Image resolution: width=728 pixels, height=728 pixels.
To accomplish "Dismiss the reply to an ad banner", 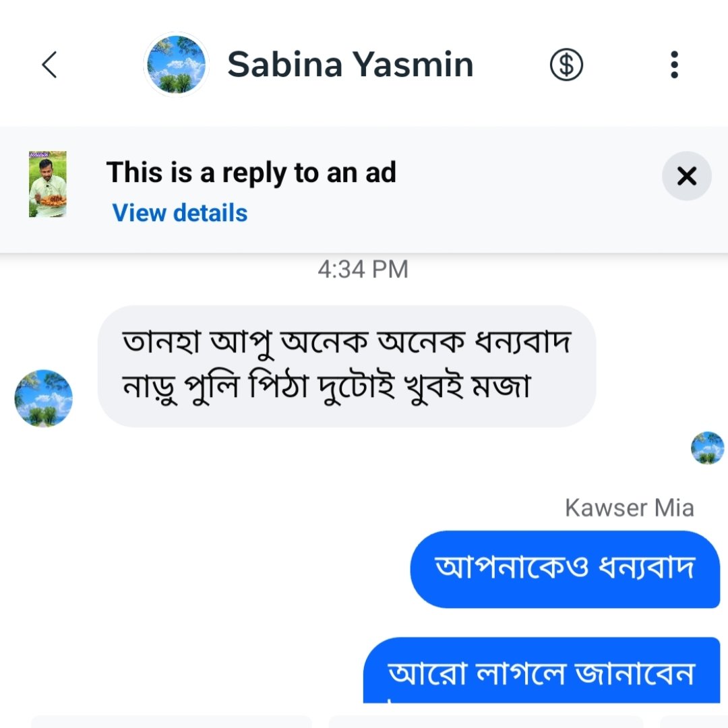I will click(x=686, y=176).
